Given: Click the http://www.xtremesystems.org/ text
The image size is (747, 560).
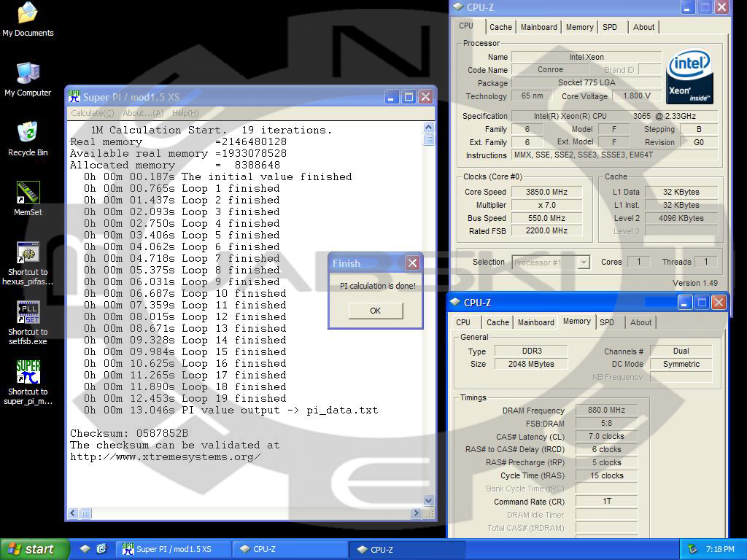Looking at the screenshot, I should pyautogui.click(x=166, y=456).
